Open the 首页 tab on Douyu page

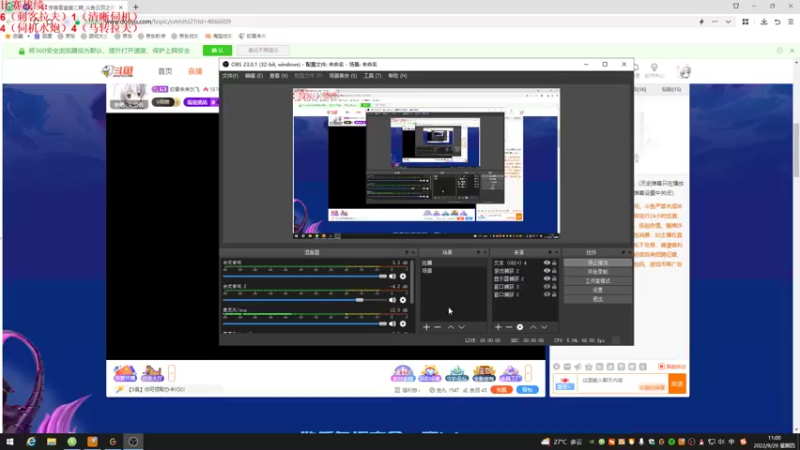click(165, 71)
